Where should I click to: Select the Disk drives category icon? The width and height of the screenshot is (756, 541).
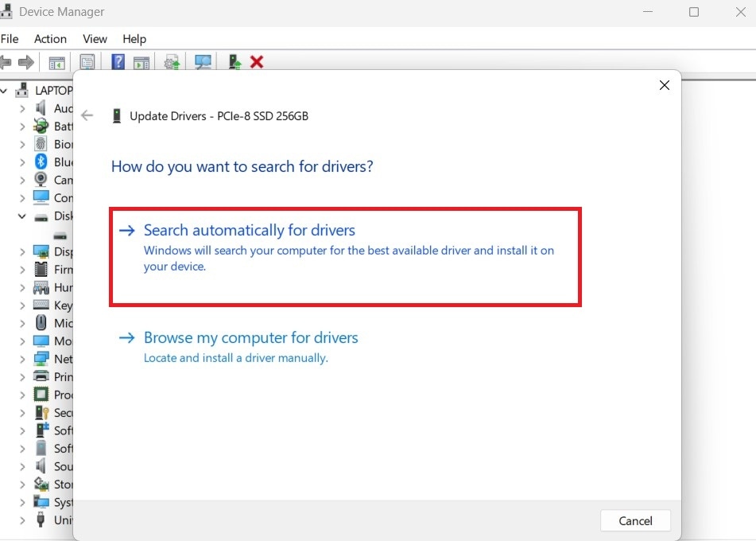coord(41,218)
